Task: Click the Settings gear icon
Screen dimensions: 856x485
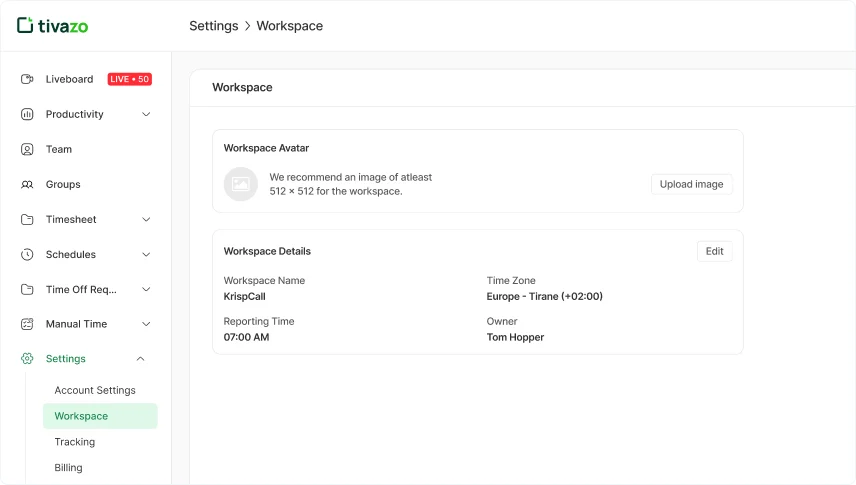Action: [27, 359]
